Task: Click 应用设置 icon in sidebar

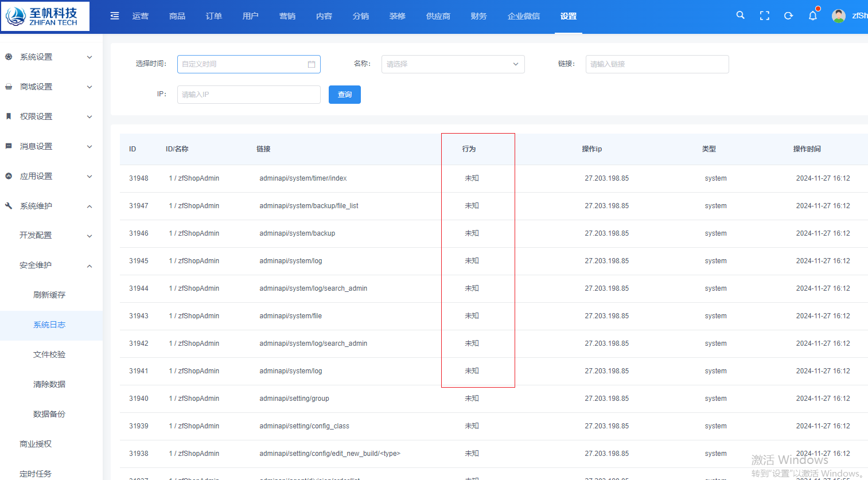Action: pos(9,176)
